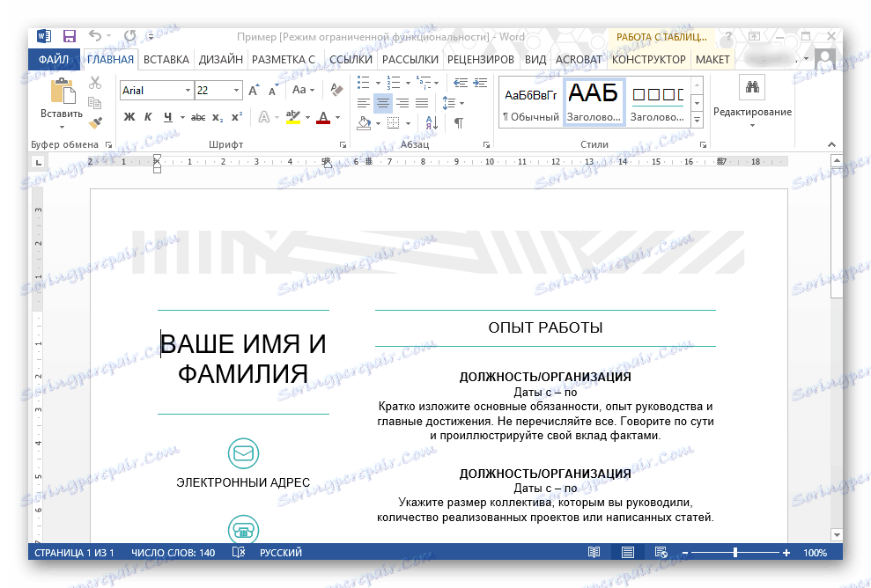Toggle show paragraph marks ¶
The image size is (871, 588).
click(x=459, y=122)
